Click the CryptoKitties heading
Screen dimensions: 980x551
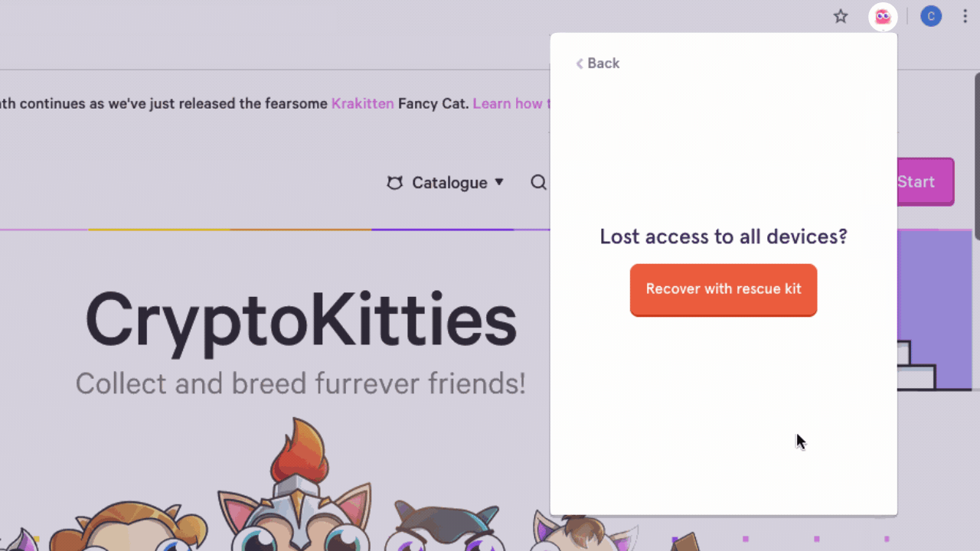(x=301, y=320)
